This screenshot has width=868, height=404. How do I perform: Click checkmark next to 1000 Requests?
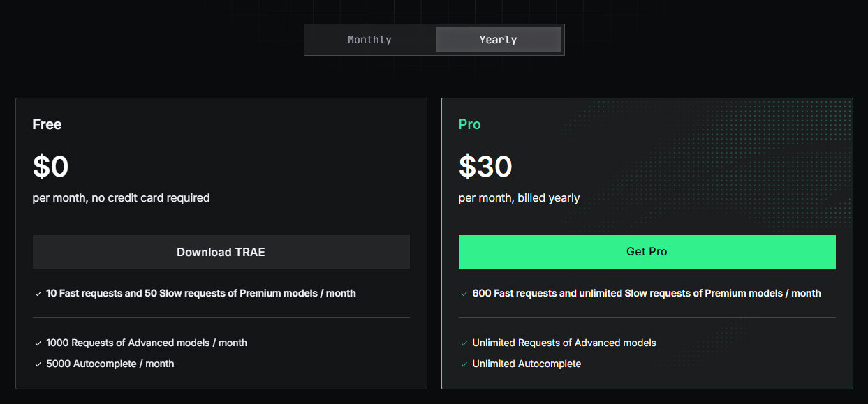[38, 343]
